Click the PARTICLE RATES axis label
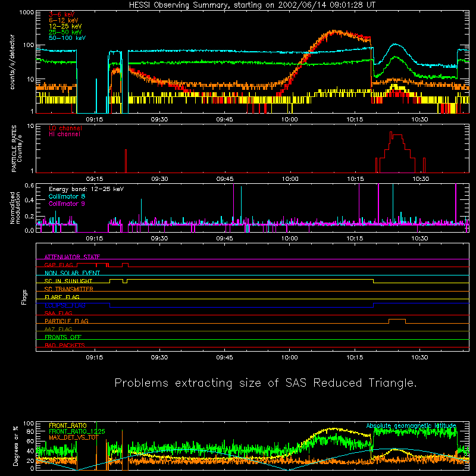 click(17, 149)
